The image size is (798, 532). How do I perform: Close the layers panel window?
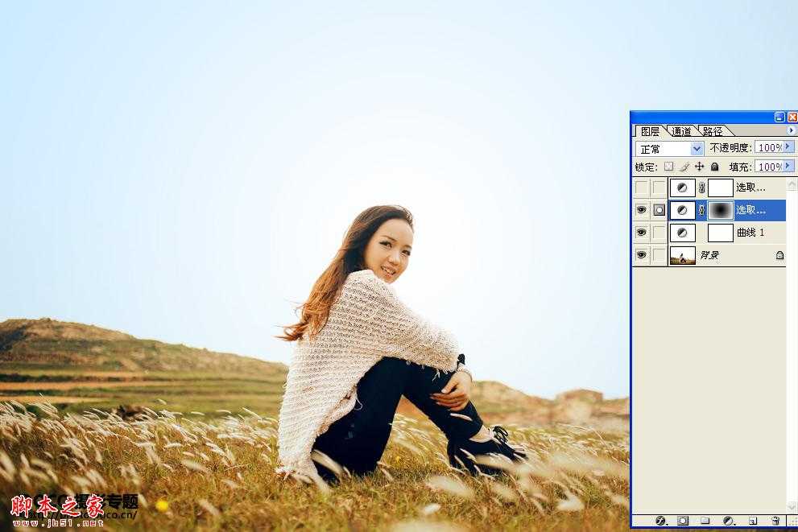click(x=792, y=117)
